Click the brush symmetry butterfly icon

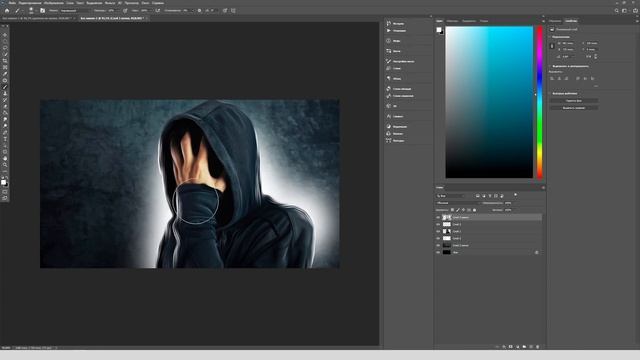[233, 11]
